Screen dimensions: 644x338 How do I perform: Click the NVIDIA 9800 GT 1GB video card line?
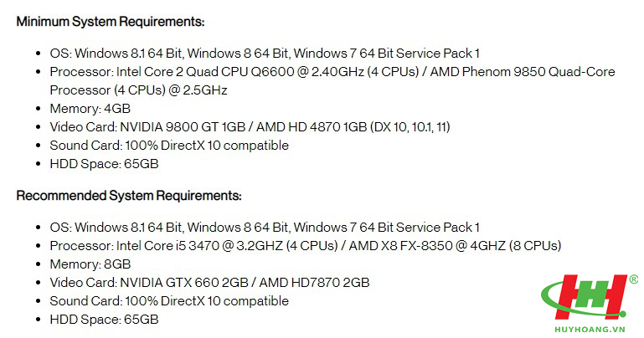pos(250,127)
